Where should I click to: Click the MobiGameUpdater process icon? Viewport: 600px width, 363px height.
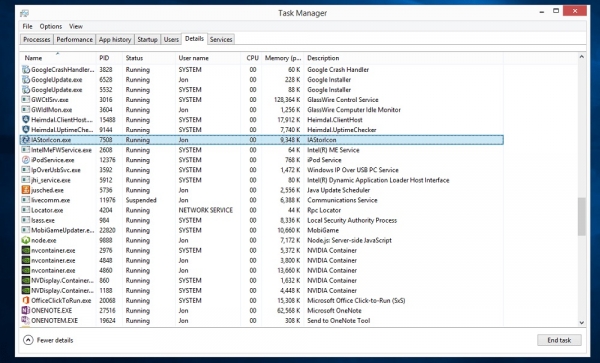pyautogui.click(x=26, y=230)
